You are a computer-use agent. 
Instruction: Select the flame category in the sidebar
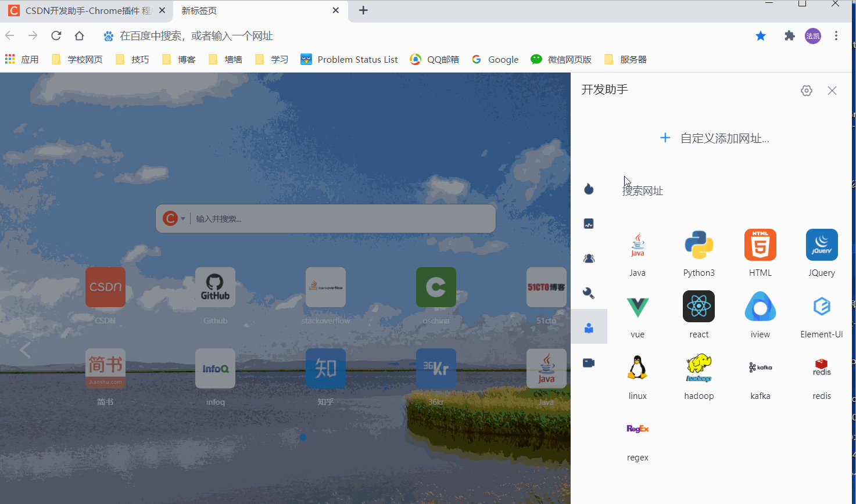point(589,189)
